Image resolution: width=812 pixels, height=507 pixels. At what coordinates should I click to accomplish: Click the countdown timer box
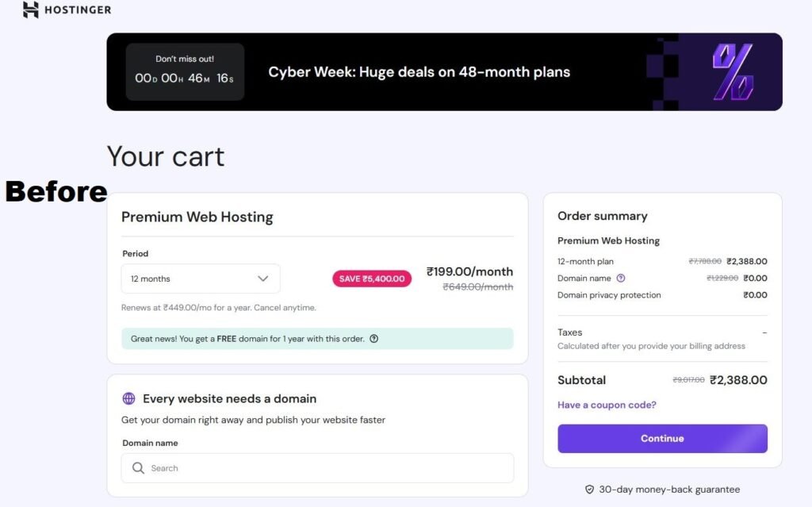185,71
